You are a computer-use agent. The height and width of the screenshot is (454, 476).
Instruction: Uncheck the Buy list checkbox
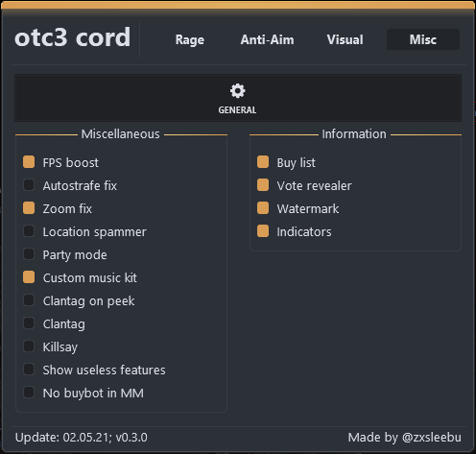[263, 162]
